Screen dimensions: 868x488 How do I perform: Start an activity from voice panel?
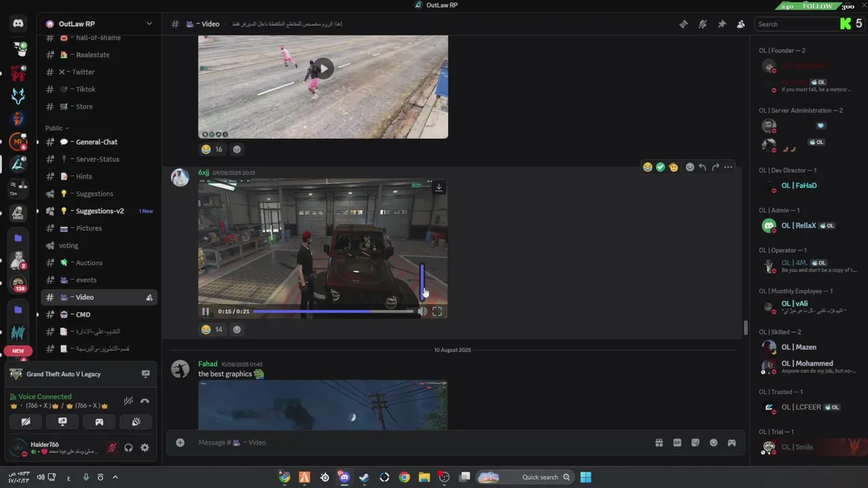pos(99,422)
